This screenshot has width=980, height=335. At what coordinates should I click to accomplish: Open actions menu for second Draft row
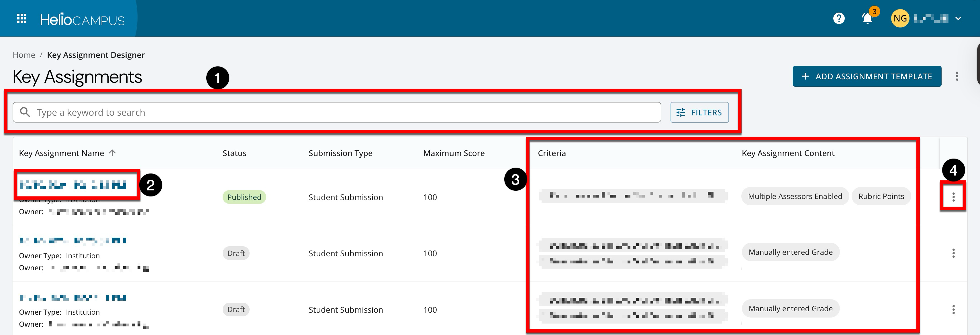point(953,253)
